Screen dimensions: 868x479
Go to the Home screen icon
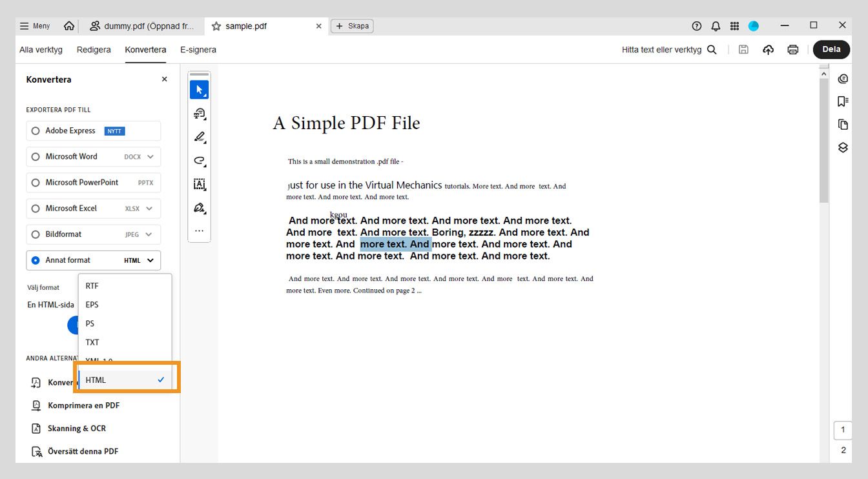[69, 26]
